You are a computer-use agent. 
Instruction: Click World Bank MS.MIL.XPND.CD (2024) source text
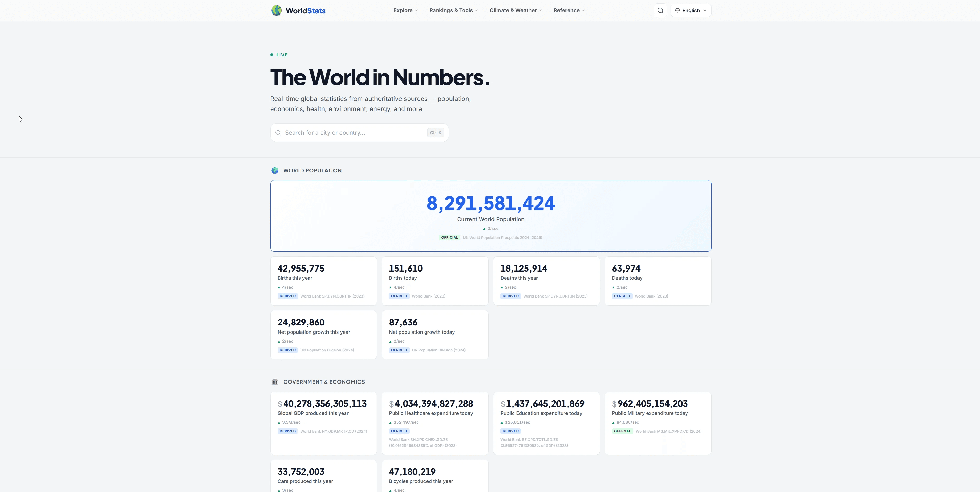pyautogui.click(x=669, y=431)
